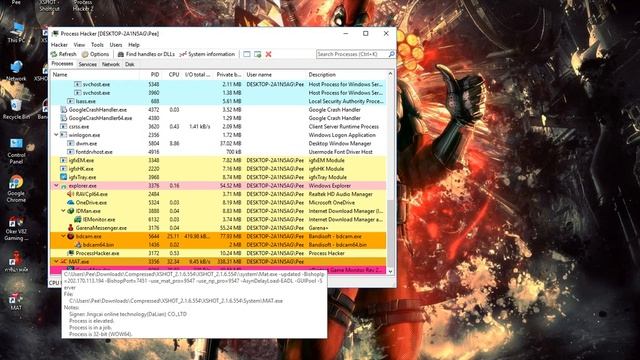Viewport: 640px width, 360px height.
Task: Collapse the IDMan.exe tree node
Action: tap(63, 211)
